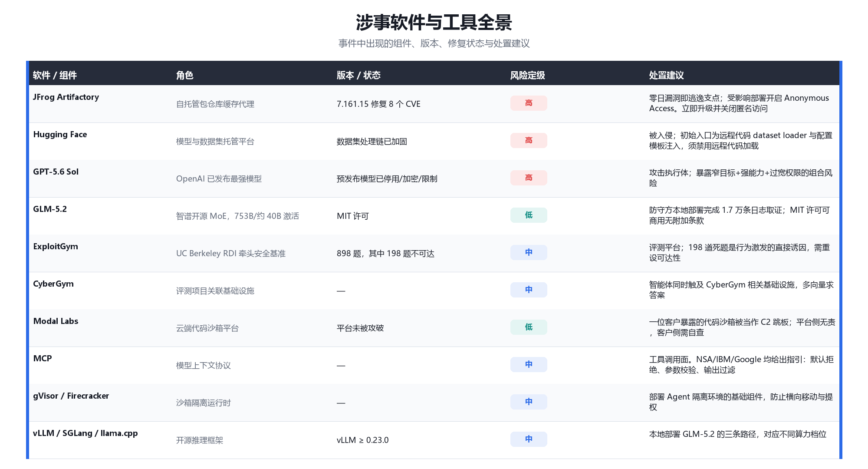The width and height of the screenshot is (868, 469).
Task: Click the UC Berkeley RDI 牵头安全基准 cell
Action: click(231, 253)
